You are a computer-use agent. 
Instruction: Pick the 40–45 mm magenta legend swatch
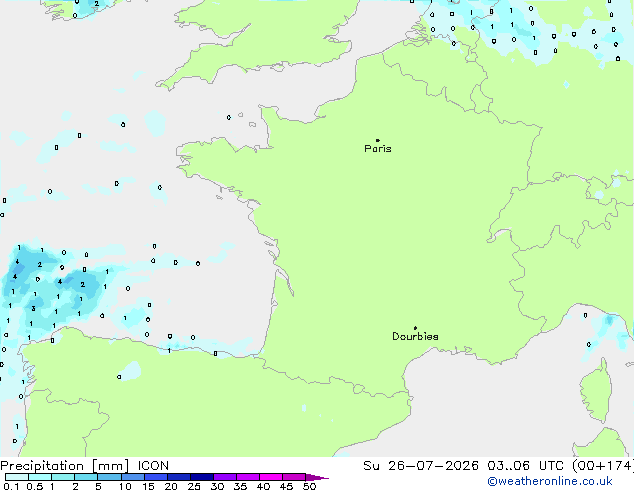[271, 477]
